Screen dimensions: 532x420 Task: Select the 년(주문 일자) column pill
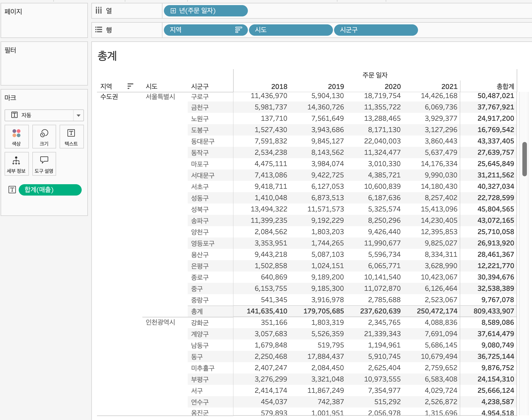tap(206, 11)
